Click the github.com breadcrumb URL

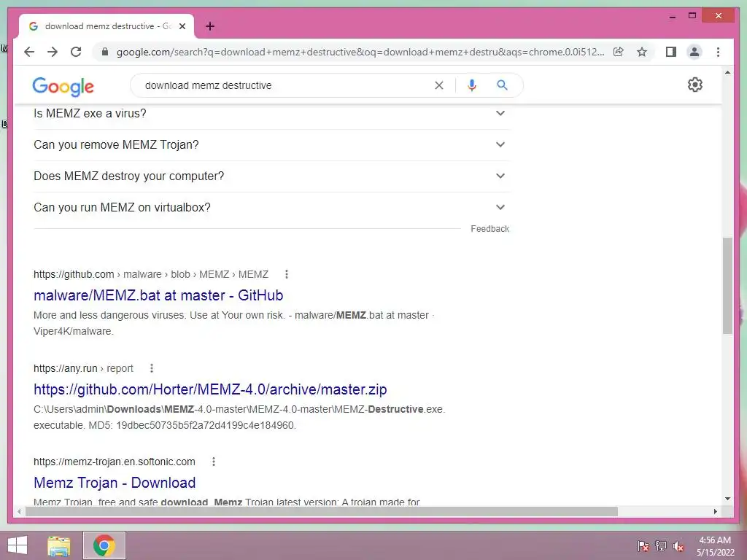point(151,274)
